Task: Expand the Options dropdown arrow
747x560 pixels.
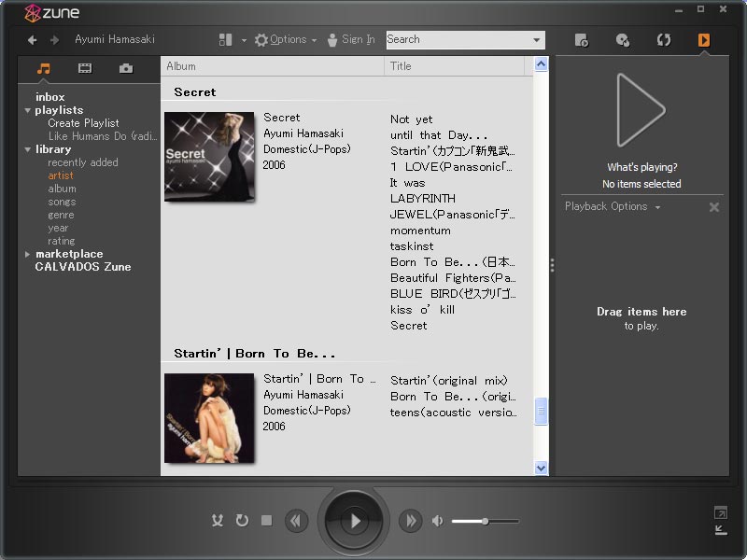Action: (x=314, y=40)
